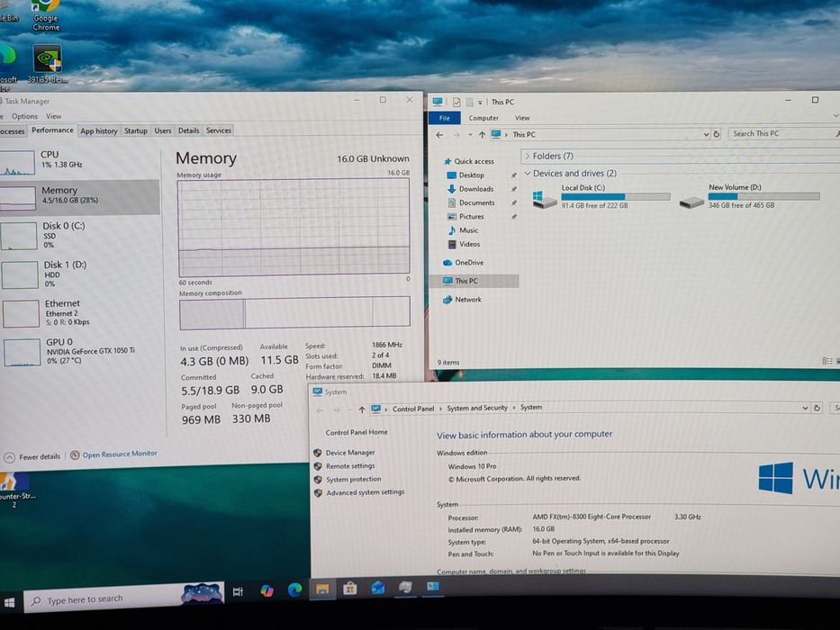
Task: Open the View ribbon tab in This PC
Action: 522,118
